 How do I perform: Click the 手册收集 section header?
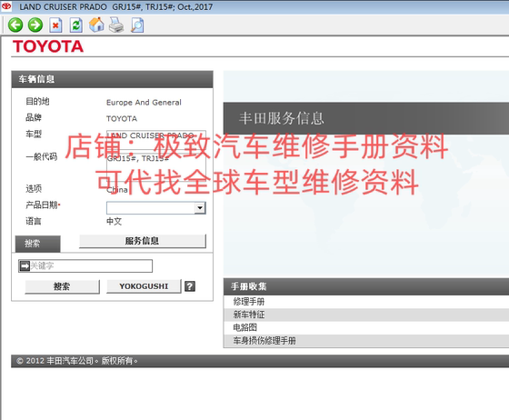[366, 286]
